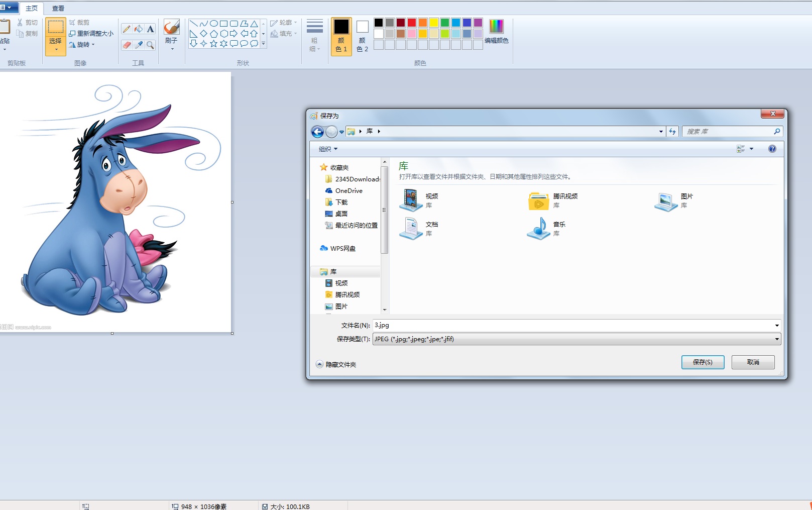Select the Pencil tool in Paint
812x510 pixels.
click(127, 29)
